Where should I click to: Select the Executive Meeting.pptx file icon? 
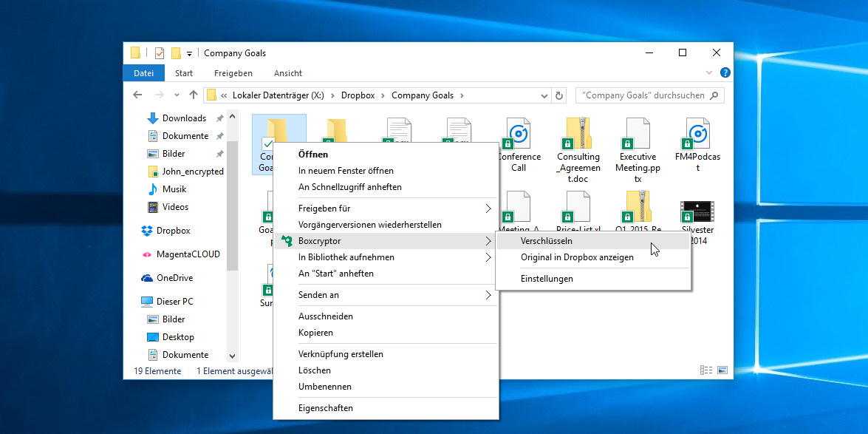pyautogui.click(x=638, y=134)
